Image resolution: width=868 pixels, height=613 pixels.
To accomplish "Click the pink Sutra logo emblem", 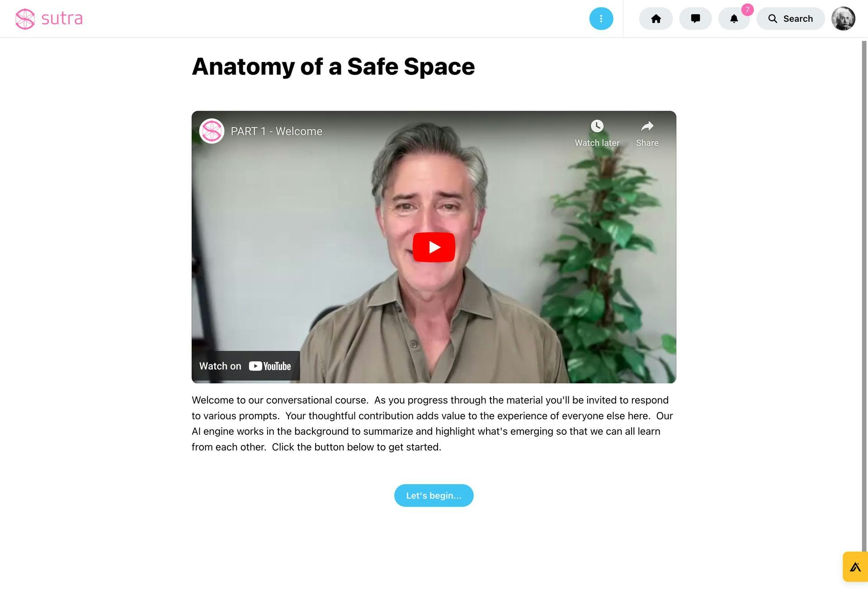I will (25, 19).
